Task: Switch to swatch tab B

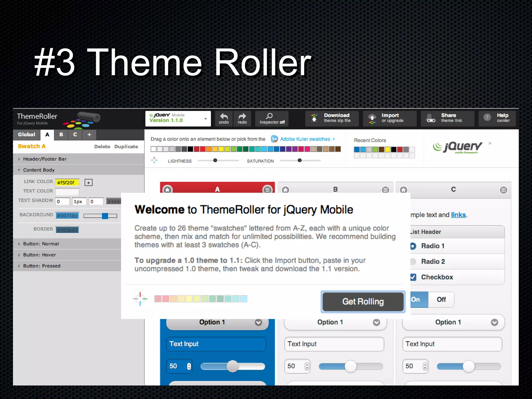Action: [61, 135]
